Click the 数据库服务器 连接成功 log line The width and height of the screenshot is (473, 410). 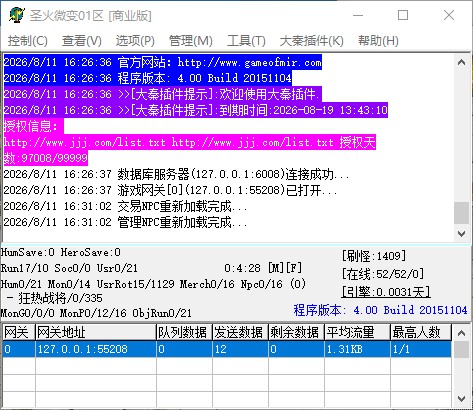(x=176, y=174)
